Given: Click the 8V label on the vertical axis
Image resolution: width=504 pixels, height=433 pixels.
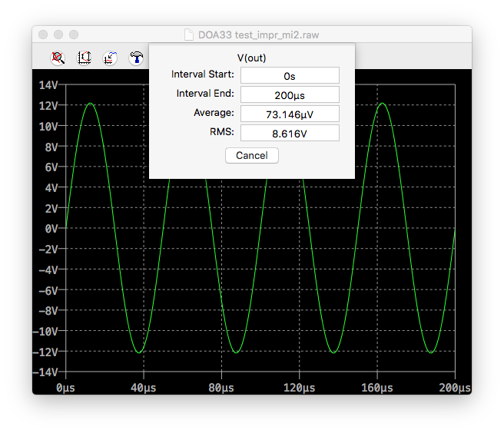Looking at the screenshot, I should [51, 147].
